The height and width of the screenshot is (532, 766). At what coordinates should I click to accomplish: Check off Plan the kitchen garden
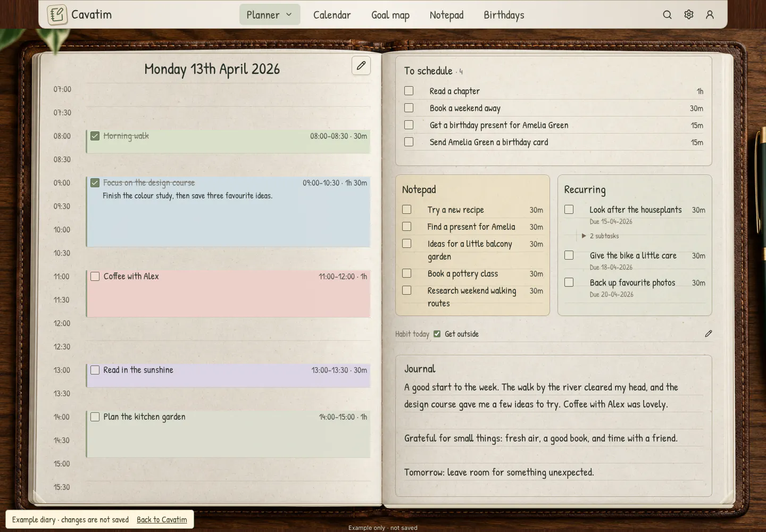95,417
